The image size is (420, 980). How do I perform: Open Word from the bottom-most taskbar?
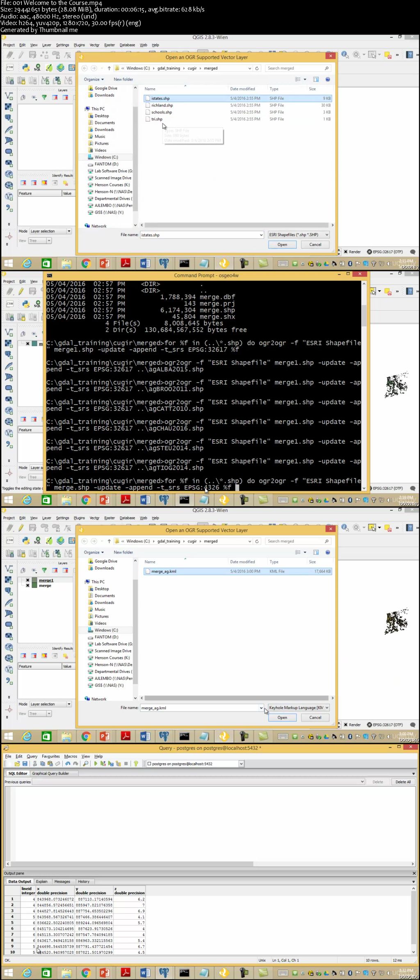(145, 973)
